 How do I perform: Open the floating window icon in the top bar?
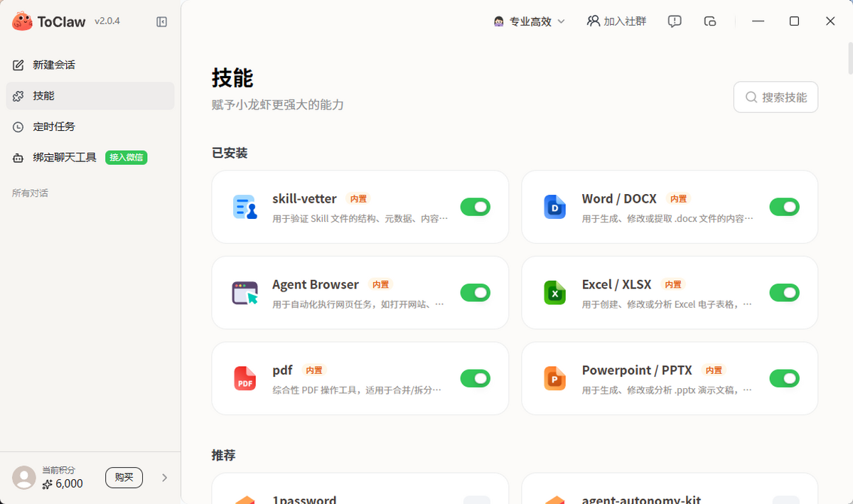coord(709,21)
